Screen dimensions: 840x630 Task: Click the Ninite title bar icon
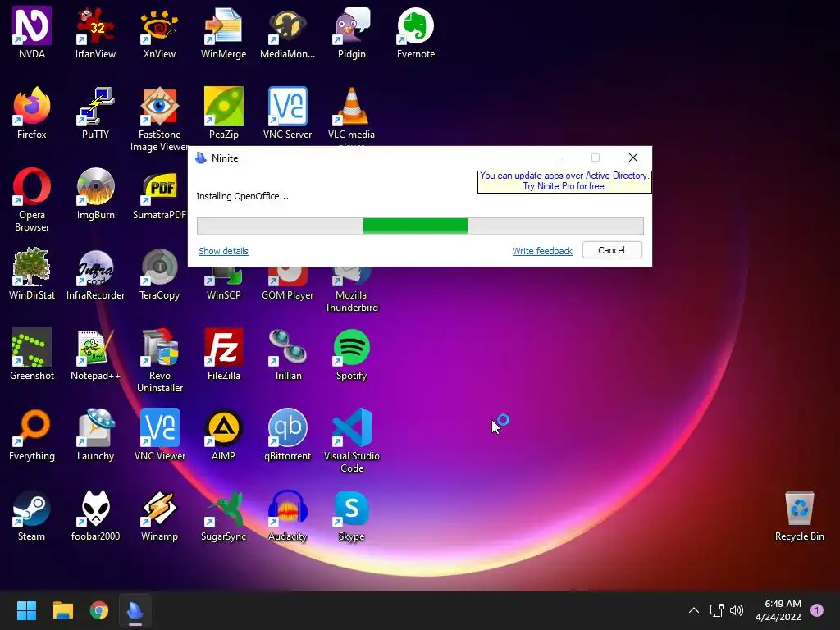[x=201, y=158]
